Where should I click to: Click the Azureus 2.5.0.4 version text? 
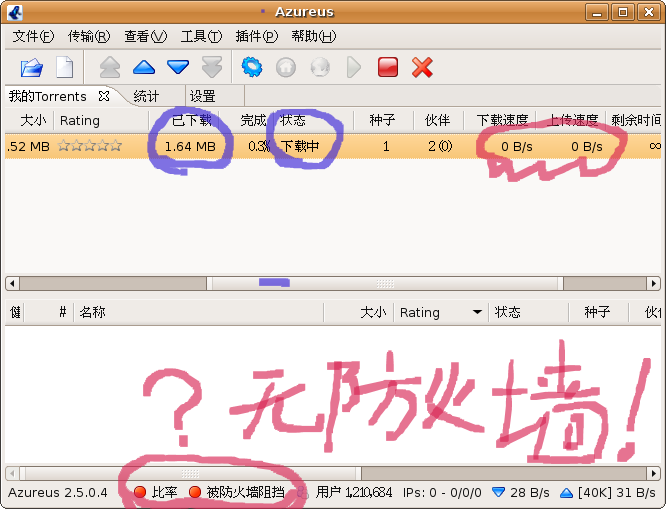click(58, 492)
